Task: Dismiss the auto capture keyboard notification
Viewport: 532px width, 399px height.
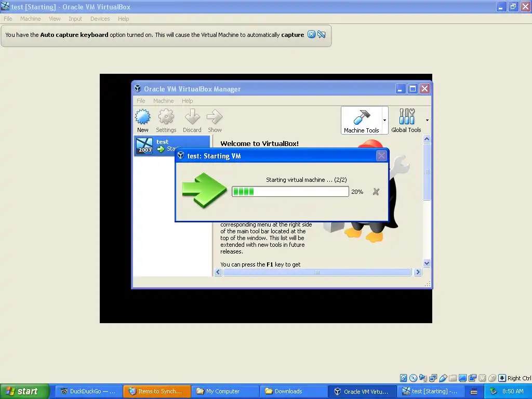Action: tap(311, 34)
